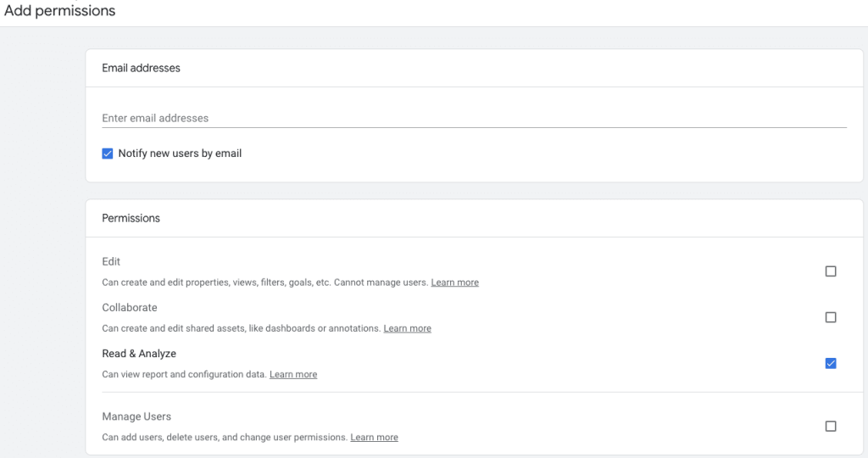
Task: Click the Notify new users by email label
Action: point(180,154)
